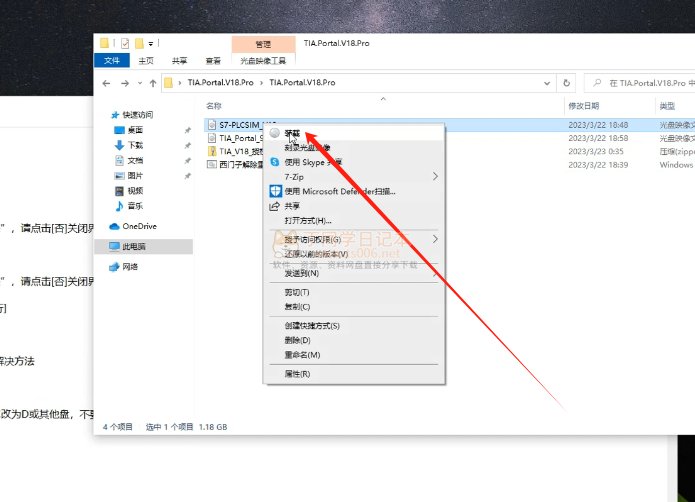The width and height of the screenshot is (695, 502).
Task: Select the S7-PLCSIM file row
Action: (x=449, y=125)
